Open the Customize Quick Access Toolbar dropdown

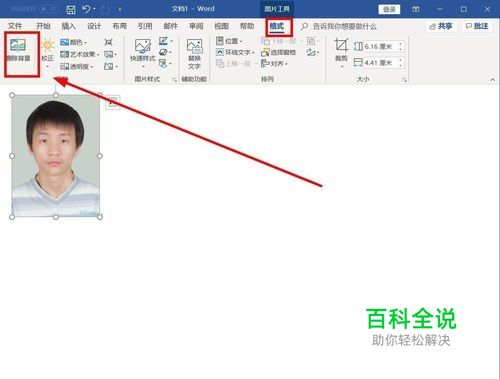click(x=120, y=10)
